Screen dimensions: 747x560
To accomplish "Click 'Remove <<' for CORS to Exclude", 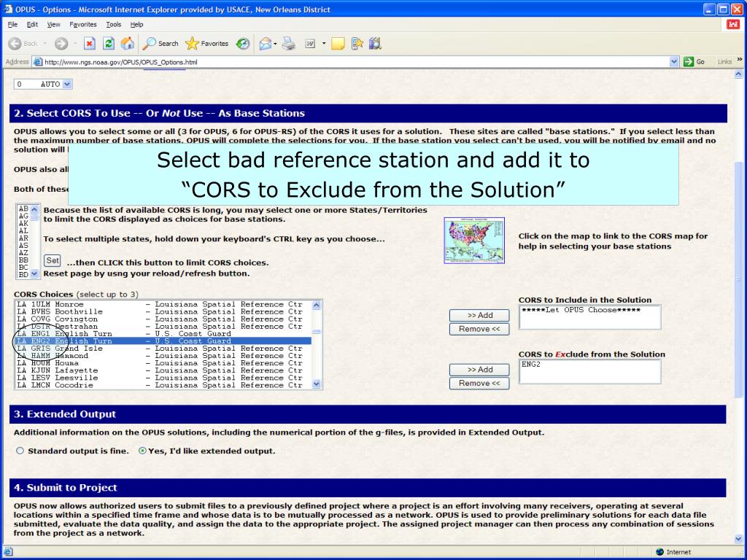I will tap(479, 384).
